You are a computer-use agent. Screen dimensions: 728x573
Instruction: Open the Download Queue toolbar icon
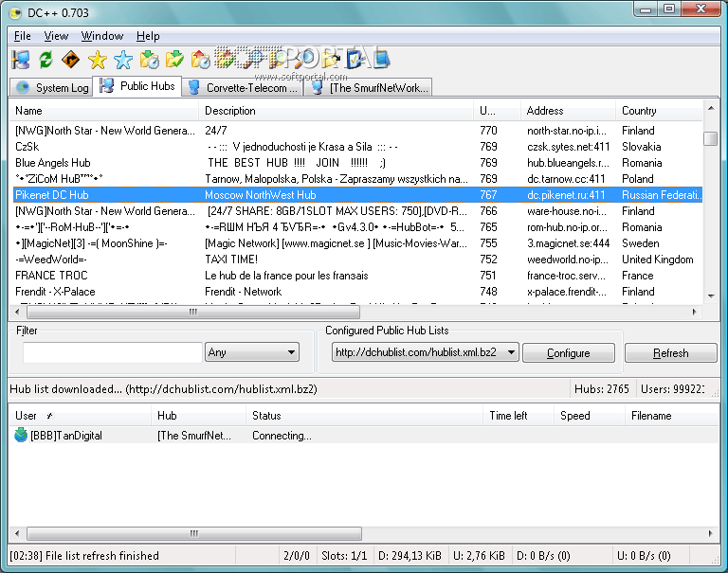click(149, 60)
